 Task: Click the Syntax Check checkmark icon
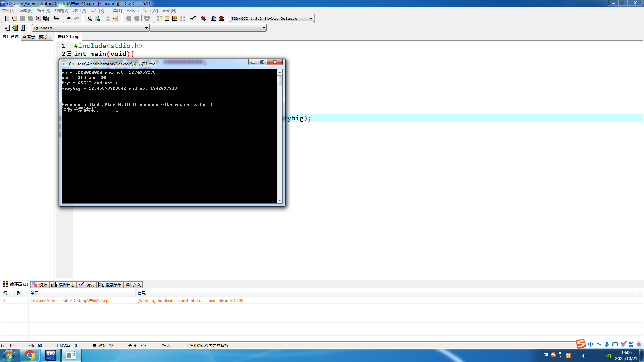point(193,18)
